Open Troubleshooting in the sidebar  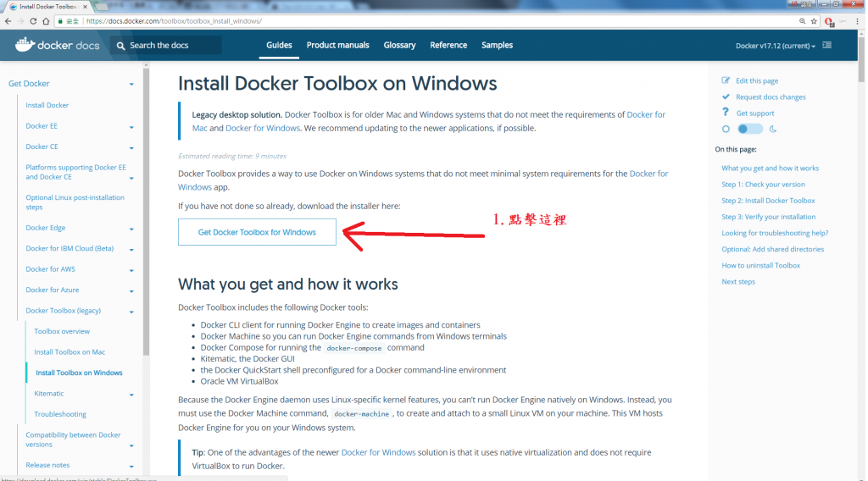[60, 414]
